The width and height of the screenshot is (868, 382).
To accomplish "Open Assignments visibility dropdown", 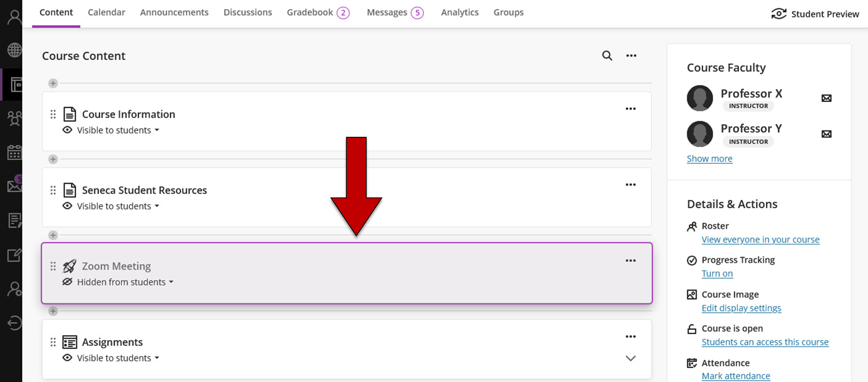I will pyautogui.click(x=118, y=358).
